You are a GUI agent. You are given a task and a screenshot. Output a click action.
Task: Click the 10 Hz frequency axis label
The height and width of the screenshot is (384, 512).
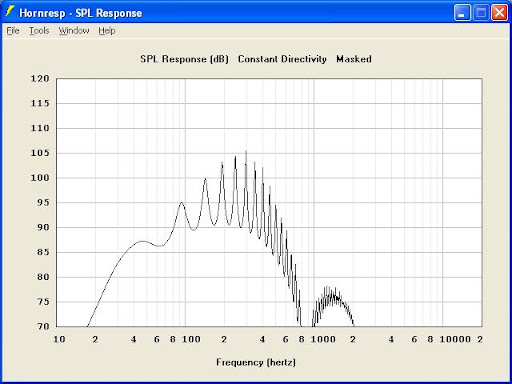(x=59, y=339)
